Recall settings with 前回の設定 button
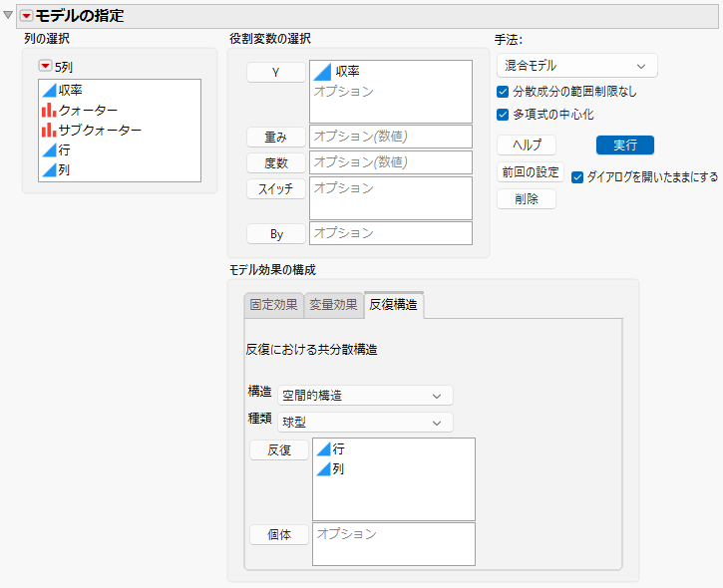The height and width of the screenshot is (588, 723). click(x=531, y=172)
